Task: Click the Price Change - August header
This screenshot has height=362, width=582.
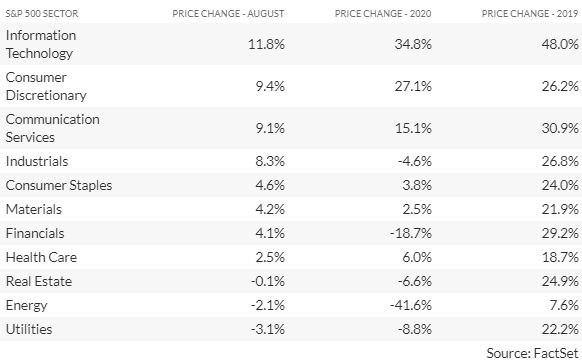Action: coord(228,14)
